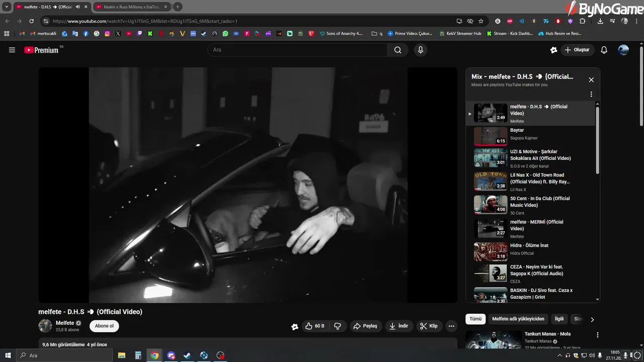Play BASKIN DJ Sivo feat. Ceza
The height and width of the screenshot is (362, 644).
(531, 295)
